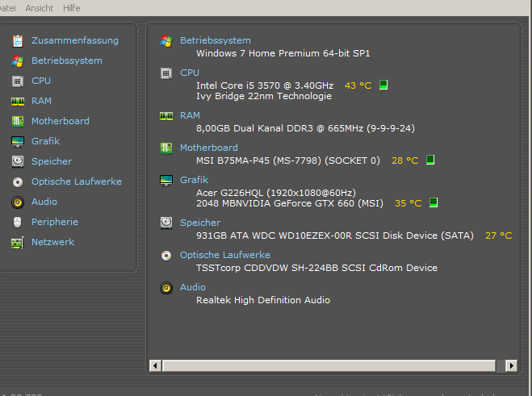Open the Hilfe menu
The height and width of the screenshot is (396, 532).
coord(72,8)
